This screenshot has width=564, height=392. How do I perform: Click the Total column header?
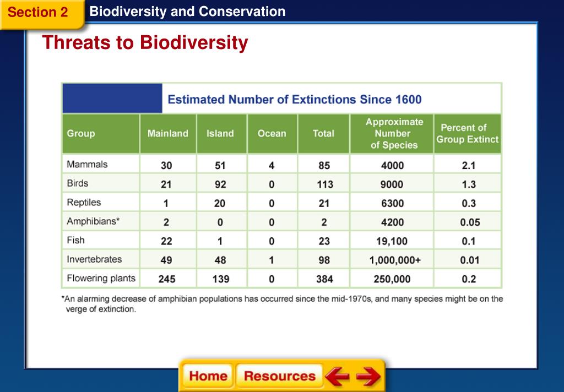tap(323, 133)
